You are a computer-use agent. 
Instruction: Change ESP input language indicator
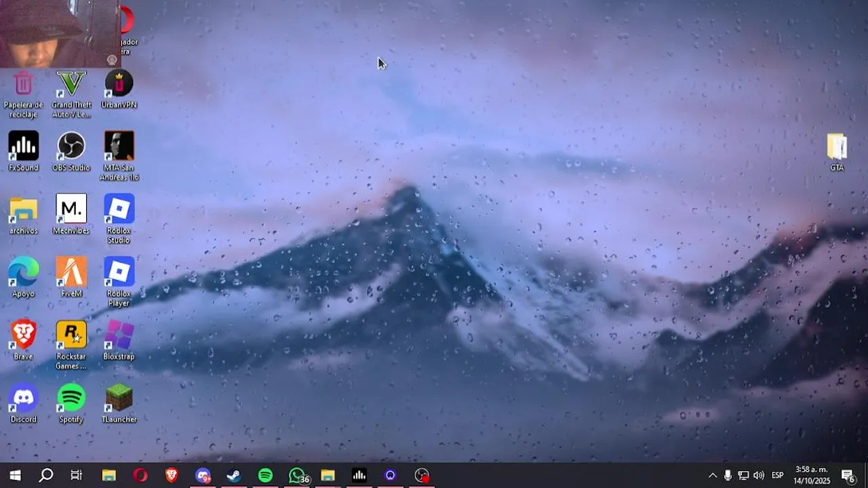778,475
